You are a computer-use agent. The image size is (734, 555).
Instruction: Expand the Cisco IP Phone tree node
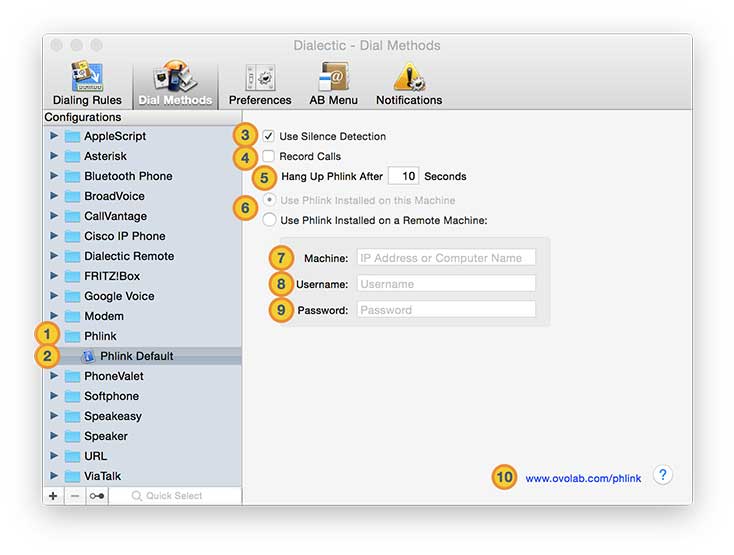[x=54, y=235]
